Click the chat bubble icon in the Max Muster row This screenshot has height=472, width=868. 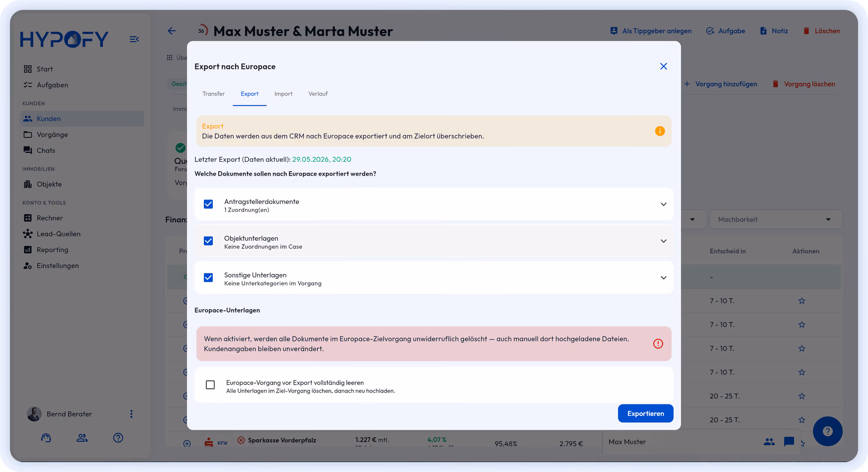(789, 442)
